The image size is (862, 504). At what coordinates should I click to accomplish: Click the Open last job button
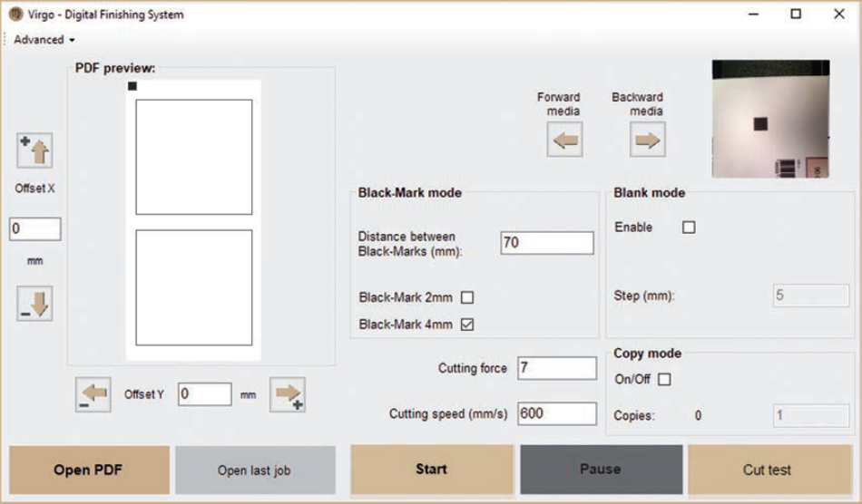(255, 470)
